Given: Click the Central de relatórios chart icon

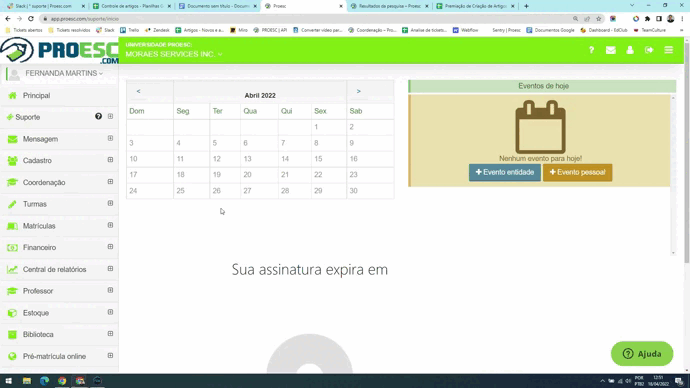Looking at the screenshot, I should coord(12,270).
